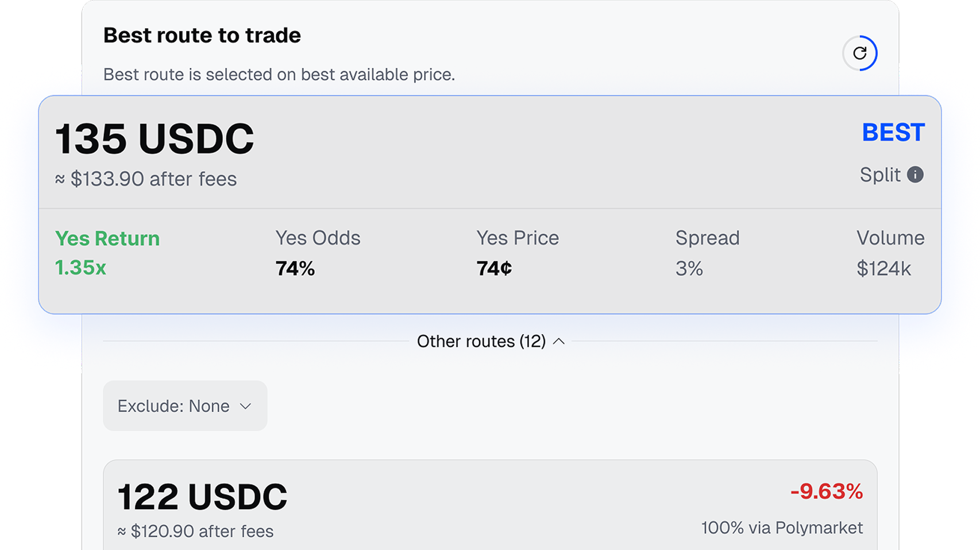This screenshot has width=980, height=550.
Task: Click the refresh routes icon
Action: point(859,53)
